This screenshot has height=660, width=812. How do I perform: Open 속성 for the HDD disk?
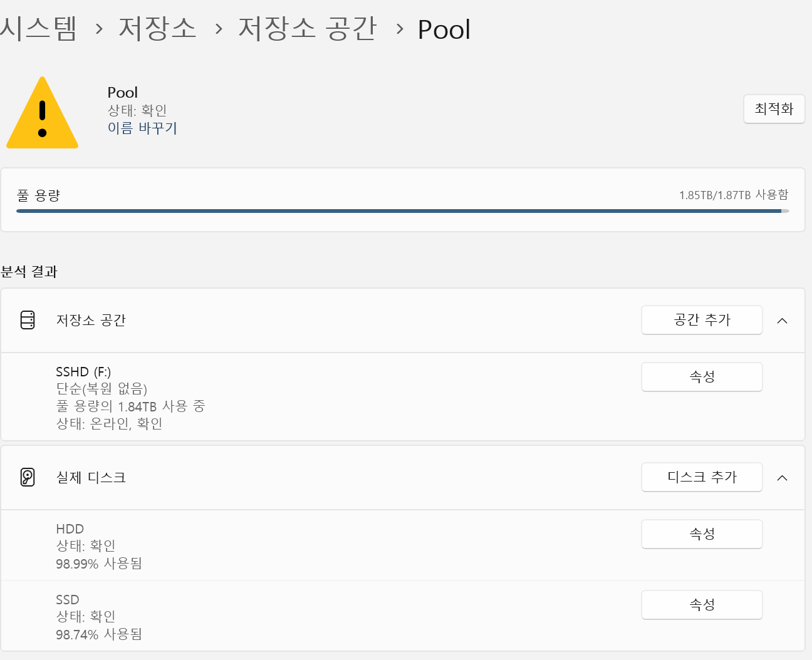[x=702, y=534]
